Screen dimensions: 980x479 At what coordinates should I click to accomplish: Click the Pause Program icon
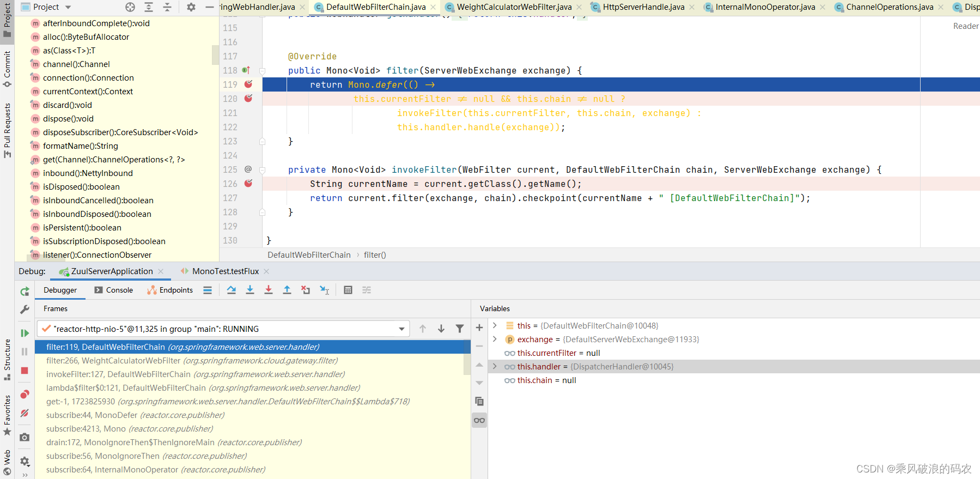pos(25,352)
